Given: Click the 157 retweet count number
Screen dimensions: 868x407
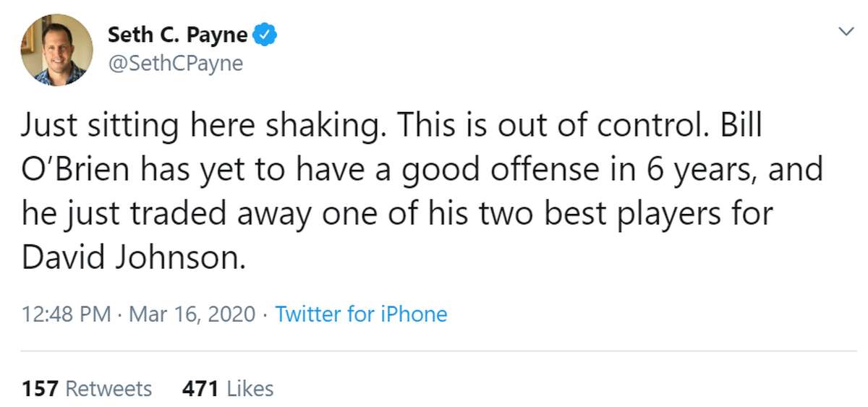Looking at the screenshot, I should (40, 388).
